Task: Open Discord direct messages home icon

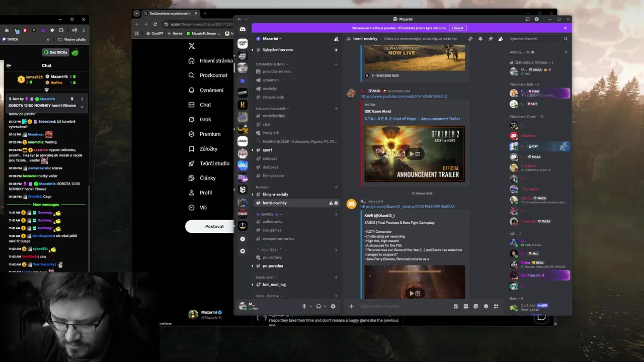Action: click(243, 29)
